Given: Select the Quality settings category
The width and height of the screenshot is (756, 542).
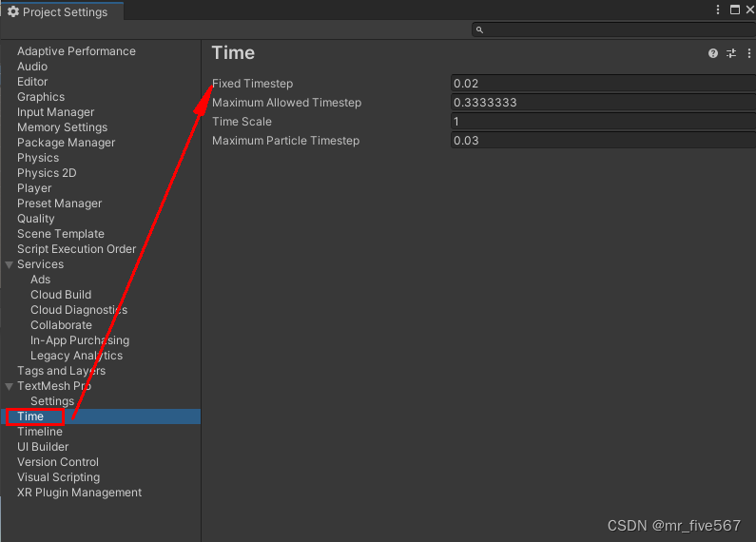Looking at the screenshot, I should coord(36,219).
